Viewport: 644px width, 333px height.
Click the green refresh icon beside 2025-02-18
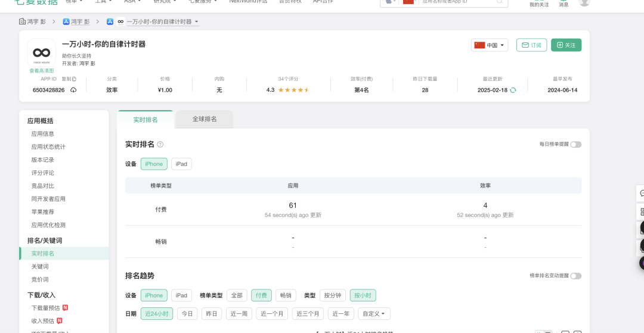tap(513, 90)
